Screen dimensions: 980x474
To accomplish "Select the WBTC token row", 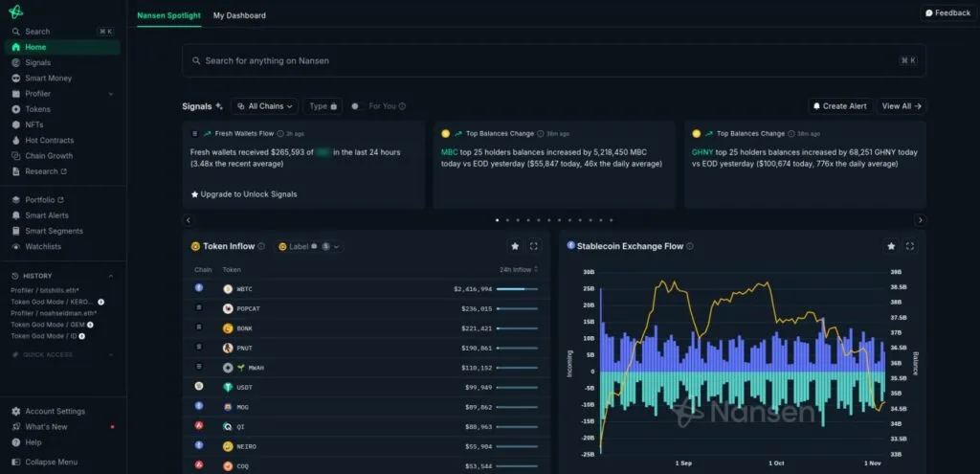I will 367,289.
